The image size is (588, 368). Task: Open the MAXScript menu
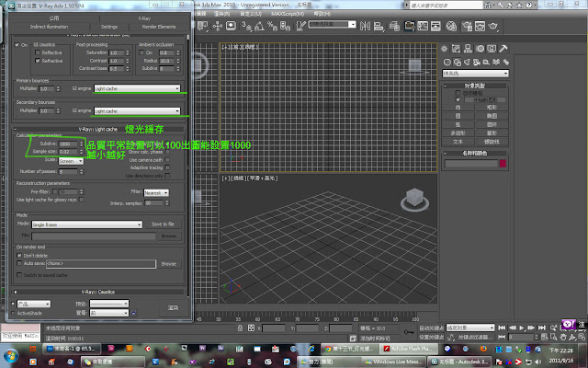[x=288, y=14]
